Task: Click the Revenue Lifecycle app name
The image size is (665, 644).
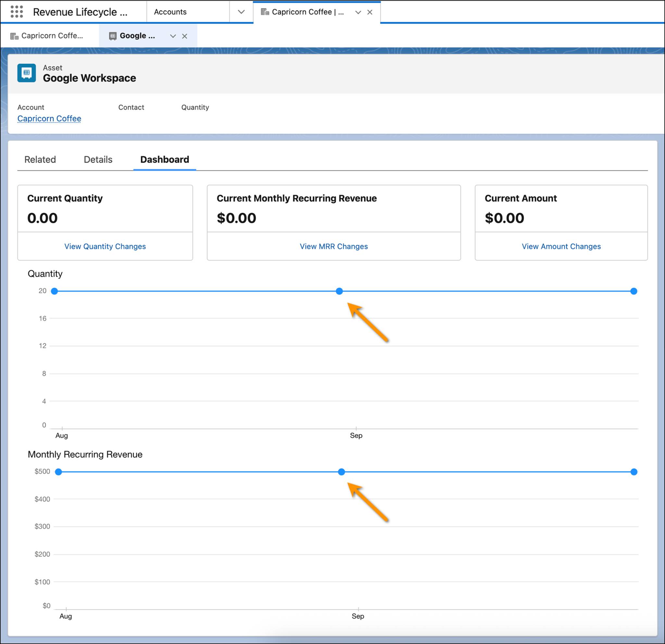Action: tap(80, 12)
